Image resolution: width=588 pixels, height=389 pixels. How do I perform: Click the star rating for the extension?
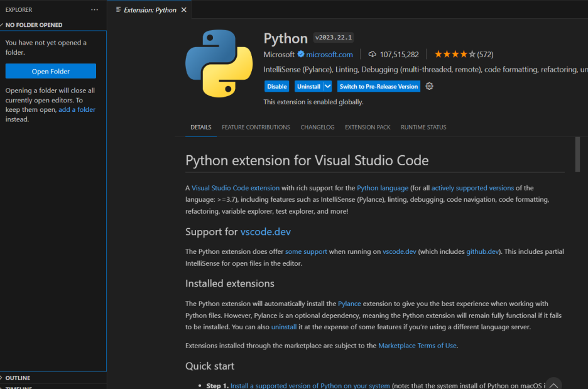pyautogui.click(x=455, y=55)
